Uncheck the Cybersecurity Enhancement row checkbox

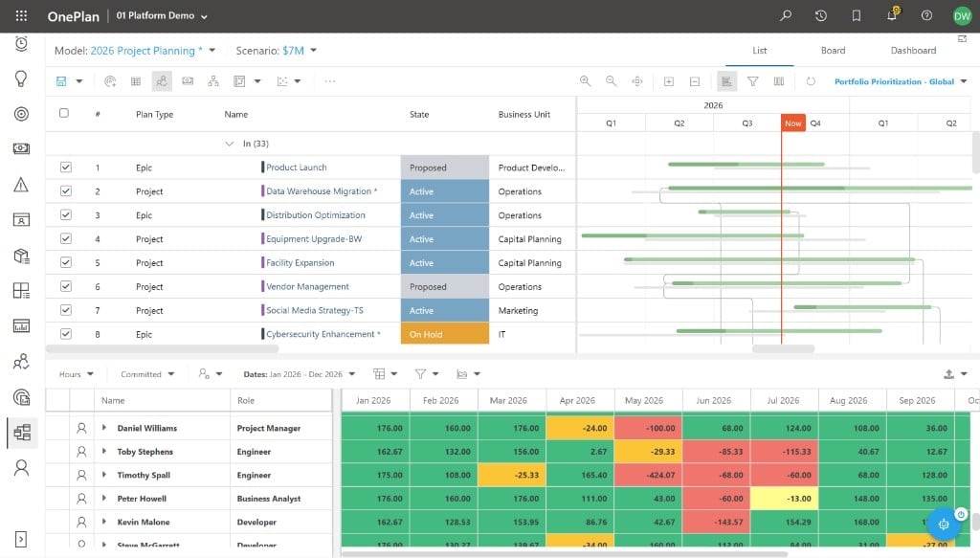click(x=66, y=334)
